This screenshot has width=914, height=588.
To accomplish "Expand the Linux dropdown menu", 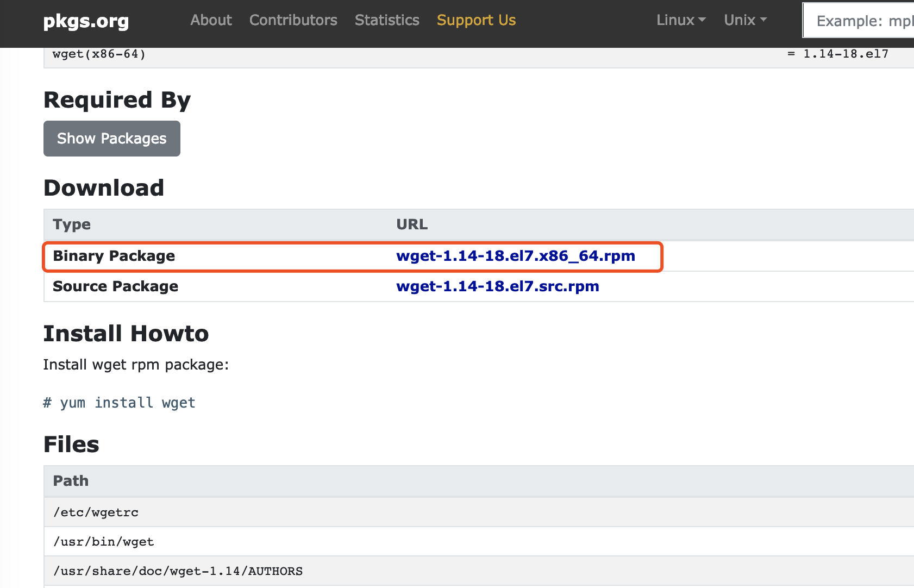I will (681, 20).
